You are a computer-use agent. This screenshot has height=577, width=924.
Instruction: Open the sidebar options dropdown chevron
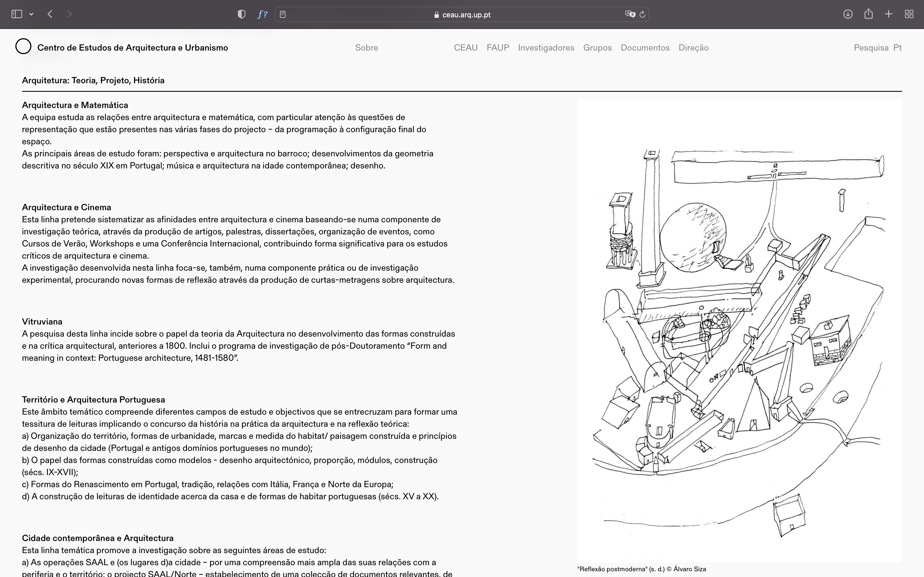(x=31, y=14)
